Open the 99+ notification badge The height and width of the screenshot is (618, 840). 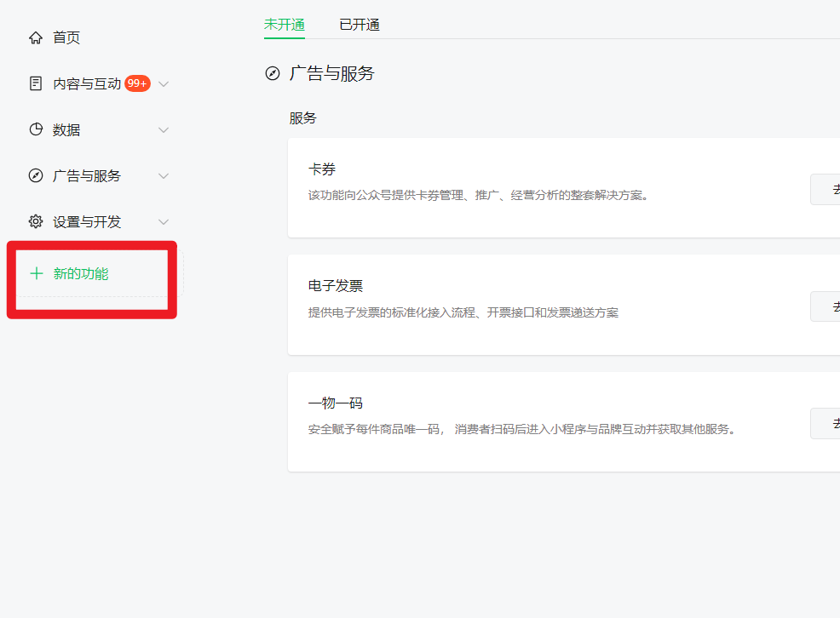coord(138,83)
